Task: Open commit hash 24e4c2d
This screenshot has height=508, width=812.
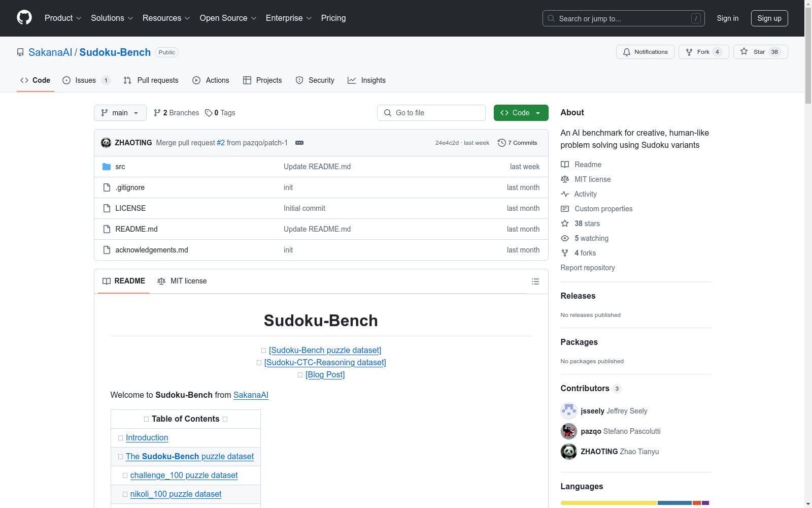Action: (x=447, y=143)
